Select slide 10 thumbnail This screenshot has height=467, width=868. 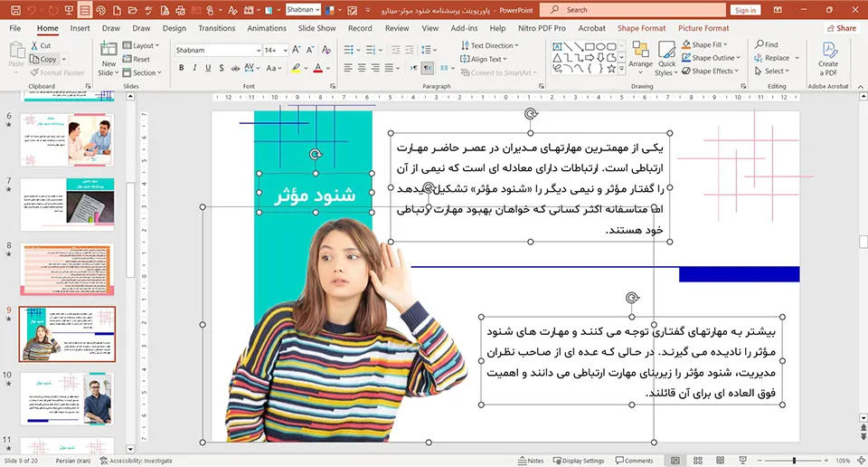[x=67, y=399]
